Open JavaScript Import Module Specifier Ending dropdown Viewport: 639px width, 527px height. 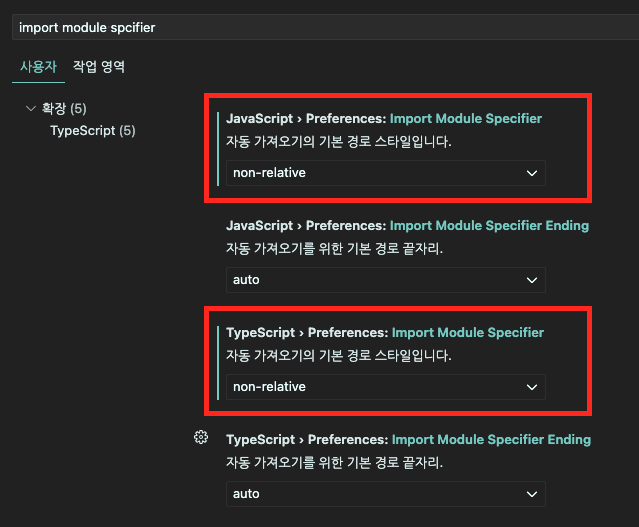click(x=386, y=280)
